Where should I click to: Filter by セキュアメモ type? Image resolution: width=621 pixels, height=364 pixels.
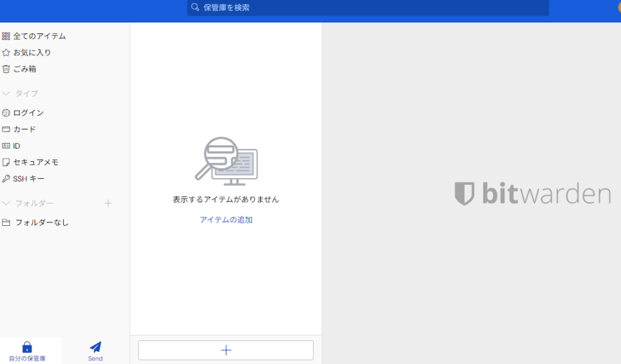point(36,162)
